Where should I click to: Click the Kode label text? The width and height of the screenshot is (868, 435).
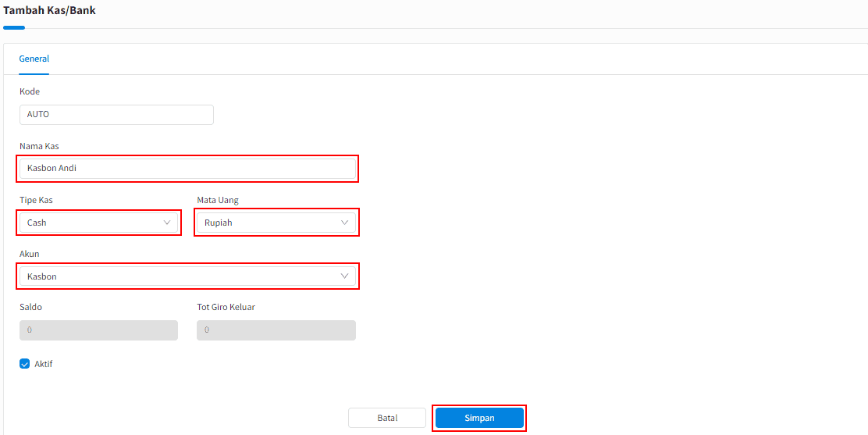[30, 92]
